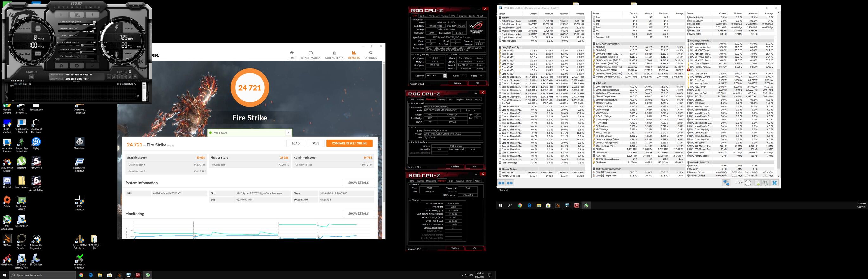The image size is (868, 279).
Task: Click Afterburner apply checkmark button
Action: point(92,66)
